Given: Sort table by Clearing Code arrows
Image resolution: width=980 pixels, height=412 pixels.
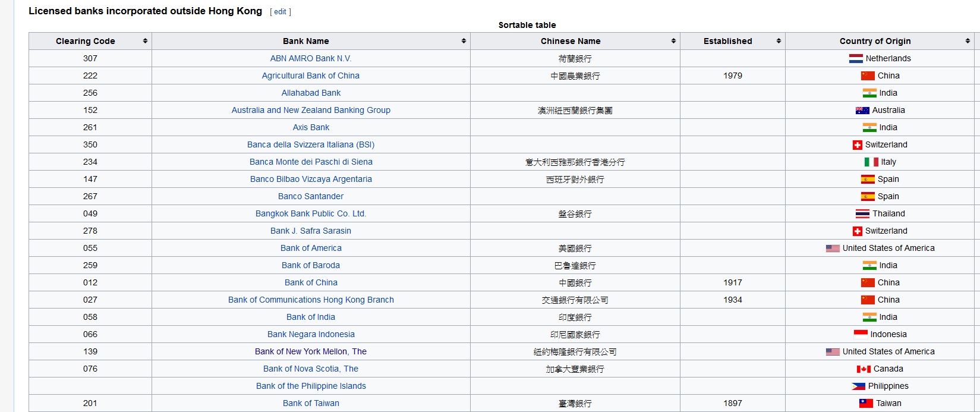Looking at the screenshot, I should click(x=145, y=41).
